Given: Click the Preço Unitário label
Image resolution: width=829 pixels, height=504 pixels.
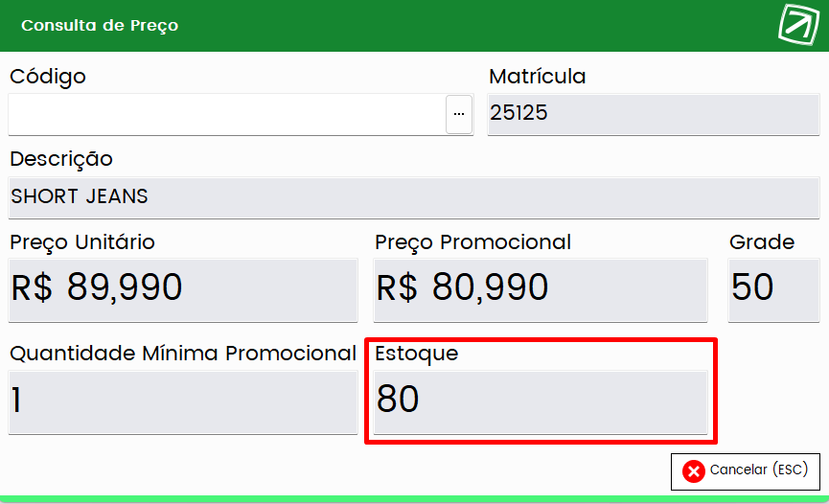Looking at the screenshot, I should (x=82, y=242).
